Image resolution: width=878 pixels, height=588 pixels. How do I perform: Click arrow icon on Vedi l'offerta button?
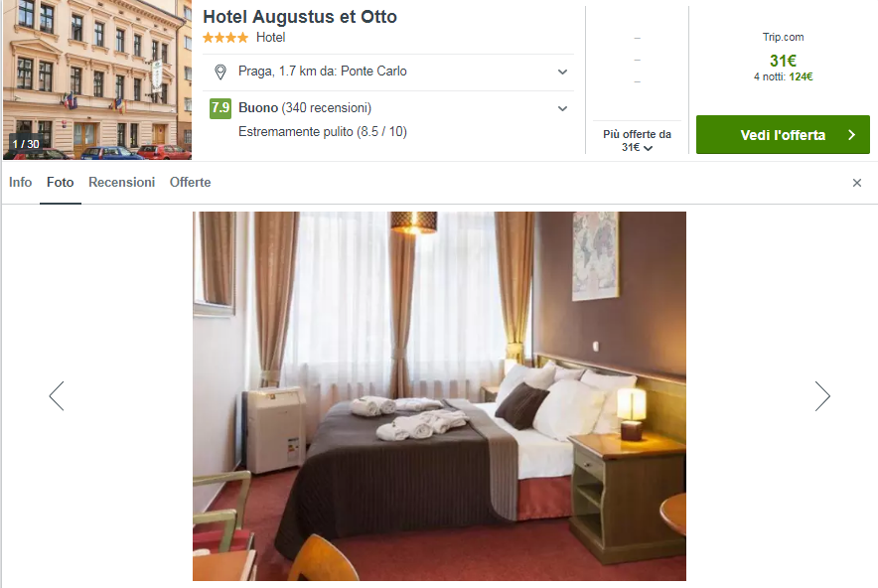pos(852,135)
